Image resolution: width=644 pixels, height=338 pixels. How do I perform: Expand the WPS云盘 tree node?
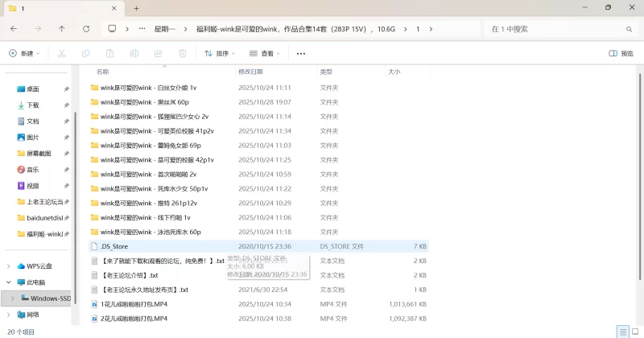tap(10, 266)
